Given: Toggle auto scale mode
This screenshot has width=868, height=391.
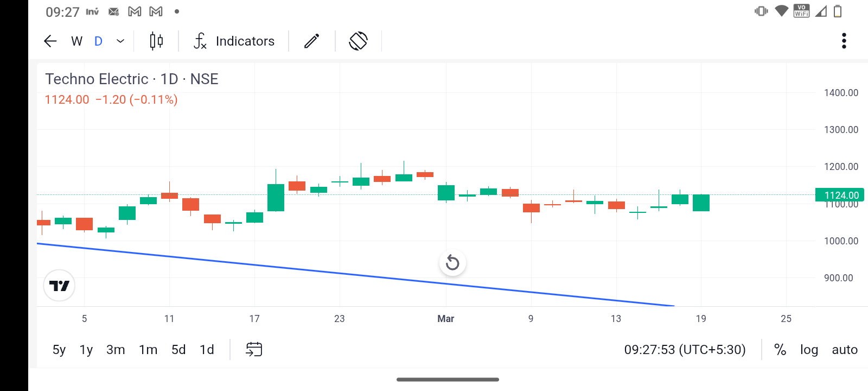Looking at the screenshot, I should pos(845,350).
